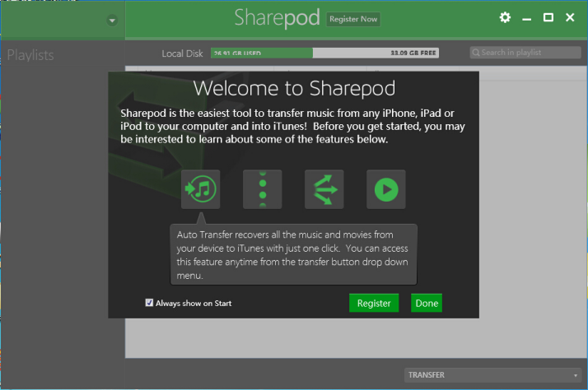This screenshot has width=588, height=390.
Task: Click the Search in playlist field
Action: pyautogui.click(x=525, y=53)
